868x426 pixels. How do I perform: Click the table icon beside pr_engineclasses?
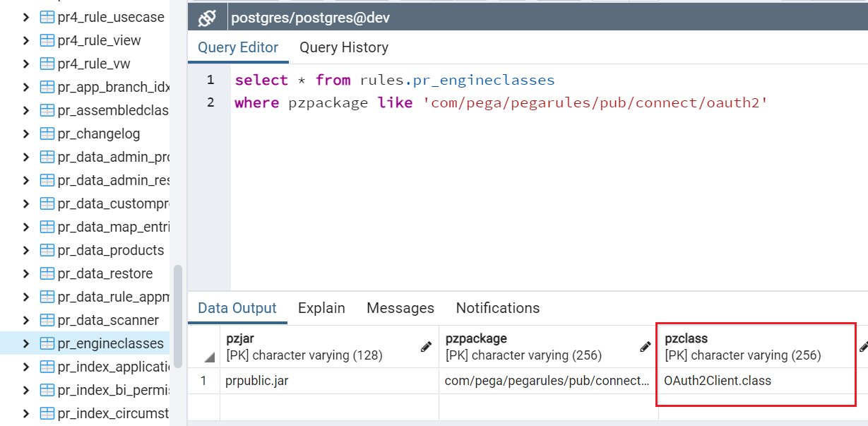click(x=48, y=344)
